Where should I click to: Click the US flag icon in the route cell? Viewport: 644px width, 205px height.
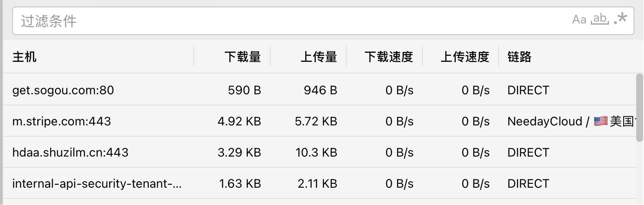pyautogui.click(x=601, y=122)
